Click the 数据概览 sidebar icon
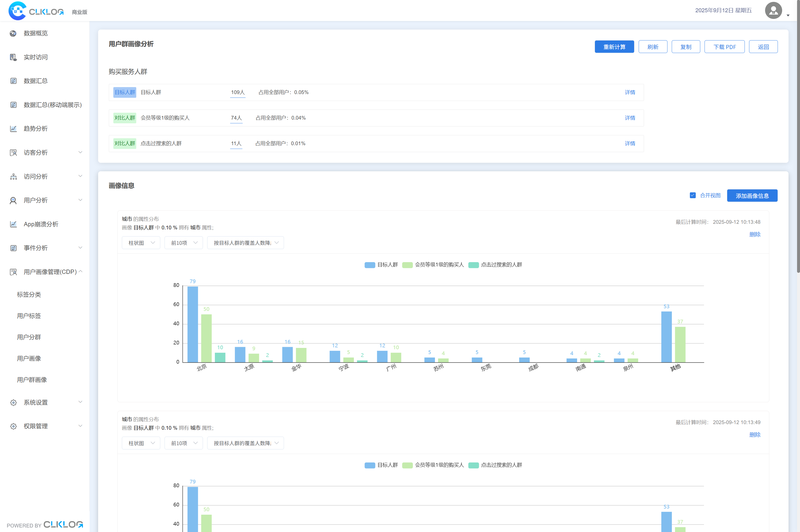The image size is (800, 532). 13,33
